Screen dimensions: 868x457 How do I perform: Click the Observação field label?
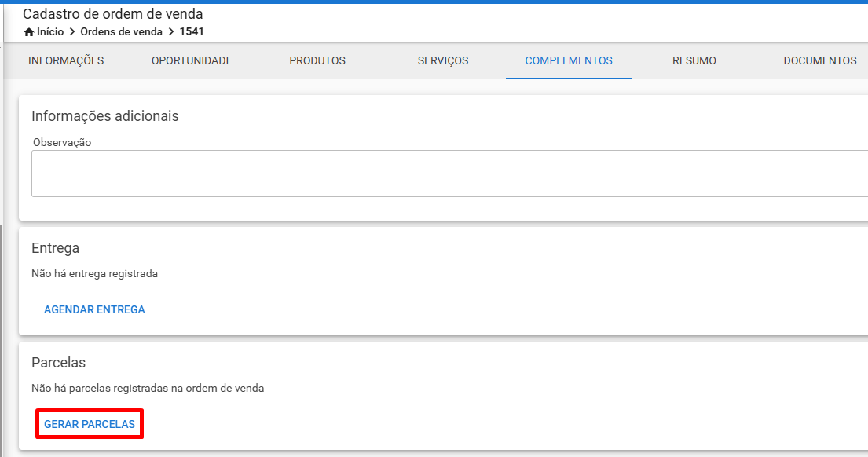[62, 143]
